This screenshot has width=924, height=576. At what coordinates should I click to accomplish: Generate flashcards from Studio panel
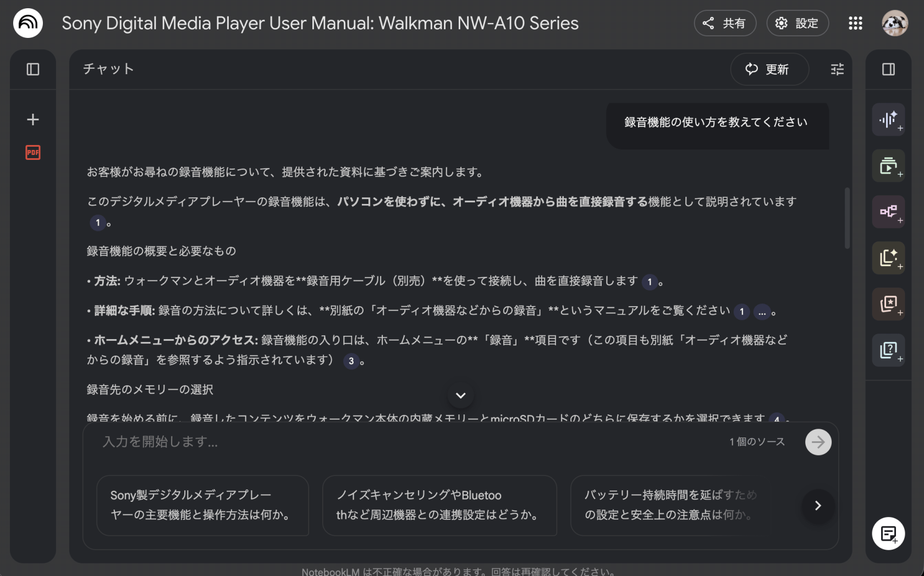tap(888, 304)
